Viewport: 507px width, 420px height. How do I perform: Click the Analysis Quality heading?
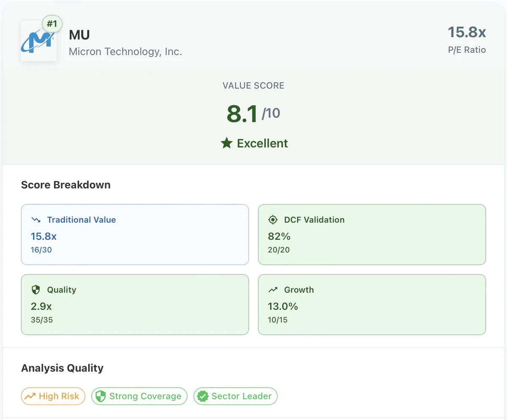point(62,368)
